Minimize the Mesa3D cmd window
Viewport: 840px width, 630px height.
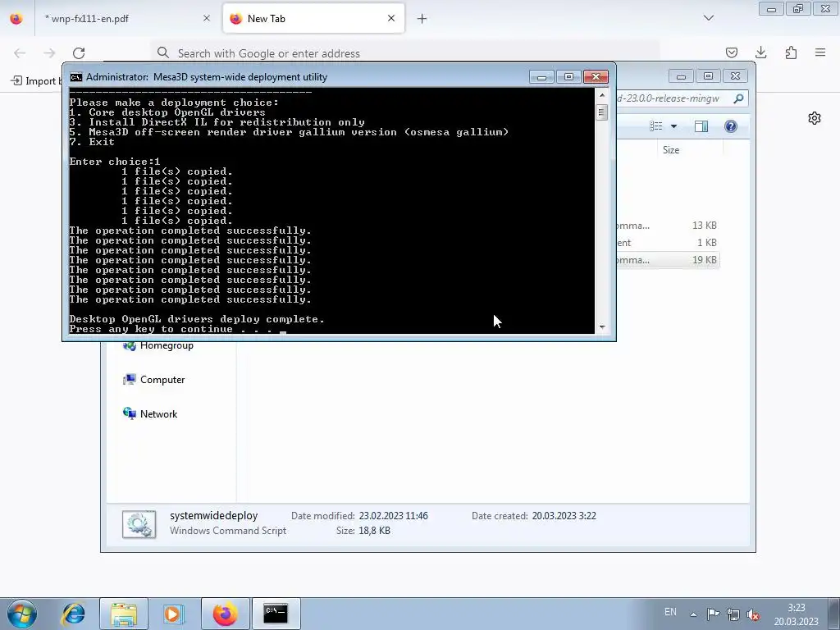pos(541,77)
